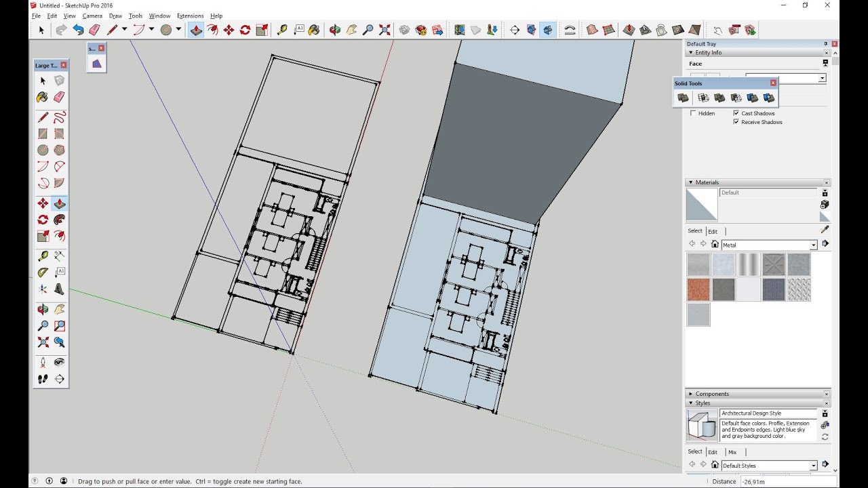Image resolution: width=868 pixels, height=488 pixels.
Task: Select the Offset tool in the Large Tool Set
Action: pos(59,236)
